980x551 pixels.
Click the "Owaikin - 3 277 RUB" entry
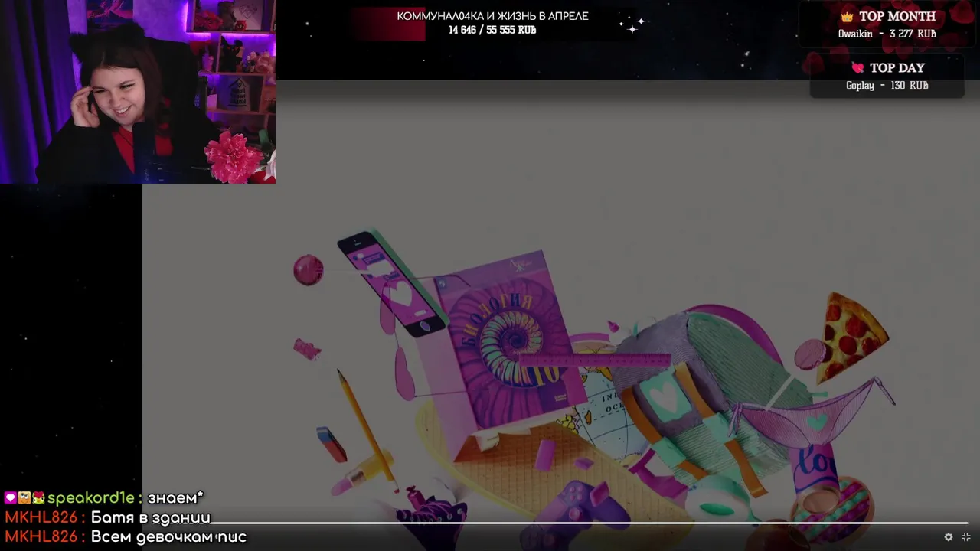pos(887,34)
